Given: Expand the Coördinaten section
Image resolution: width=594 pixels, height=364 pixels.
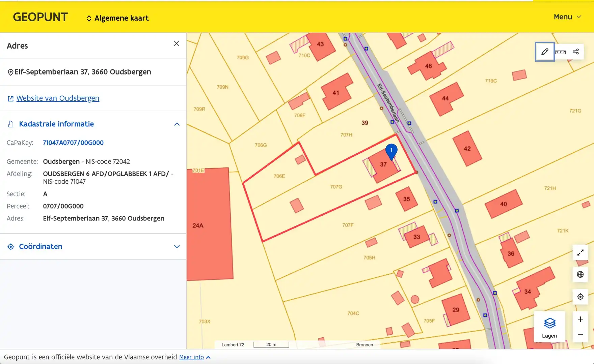Looking at the screenshot, I should coord(177,247).
